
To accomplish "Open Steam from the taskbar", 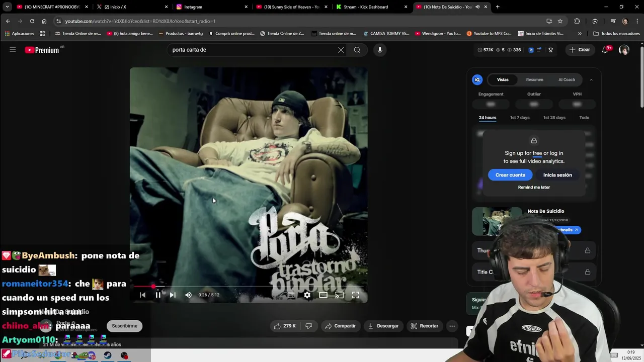I will [x=108, y=355].
